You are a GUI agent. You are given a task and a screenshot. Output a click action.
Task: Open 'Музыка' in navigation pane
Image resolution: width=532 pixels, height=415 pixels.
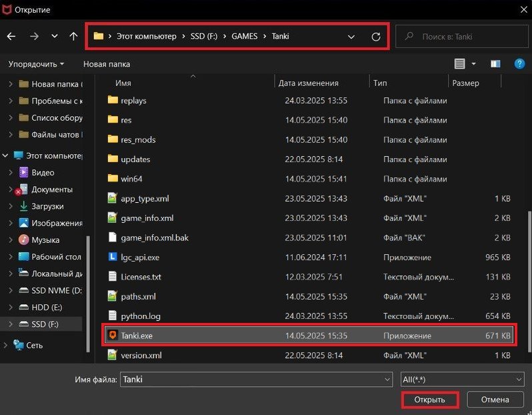pyautogui.click(x=39, y=240)
